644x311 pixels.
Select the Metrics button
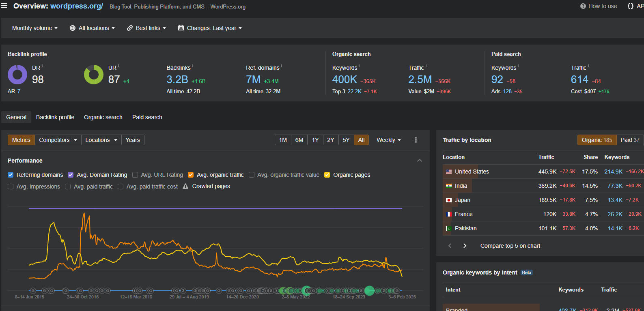pyautogui.click(x=21, y=140)
